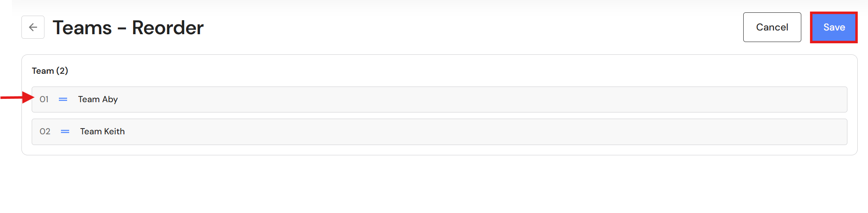Screen dimensions: 868x213
Task: Go back using the left arrow icon
Action: [x=33, y=27]
